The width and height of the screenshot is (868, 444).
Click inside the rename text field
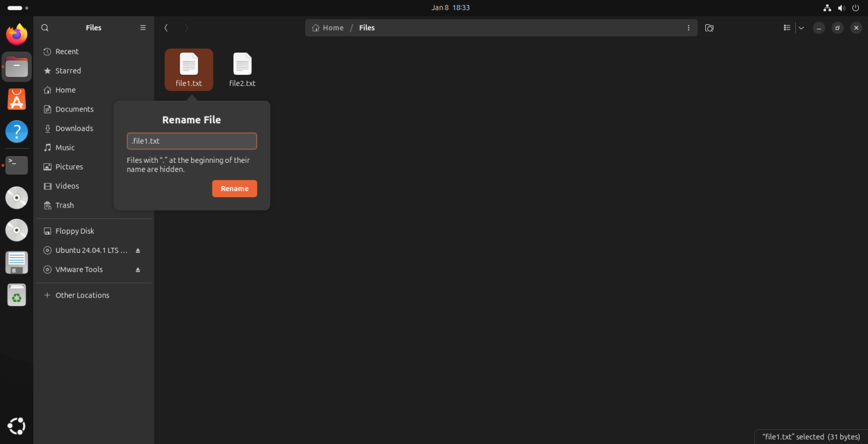pyautogui.click(x=192, y=141)
